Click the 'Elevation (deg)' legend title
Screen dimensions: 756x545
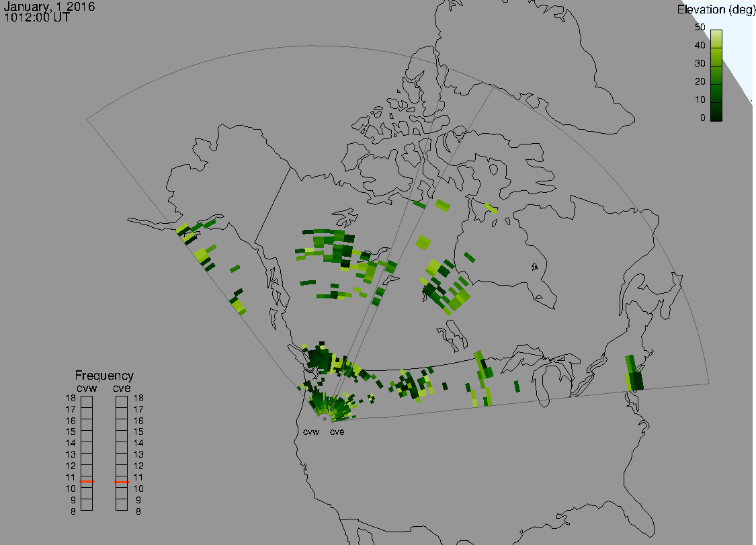[x=716, y=9]
